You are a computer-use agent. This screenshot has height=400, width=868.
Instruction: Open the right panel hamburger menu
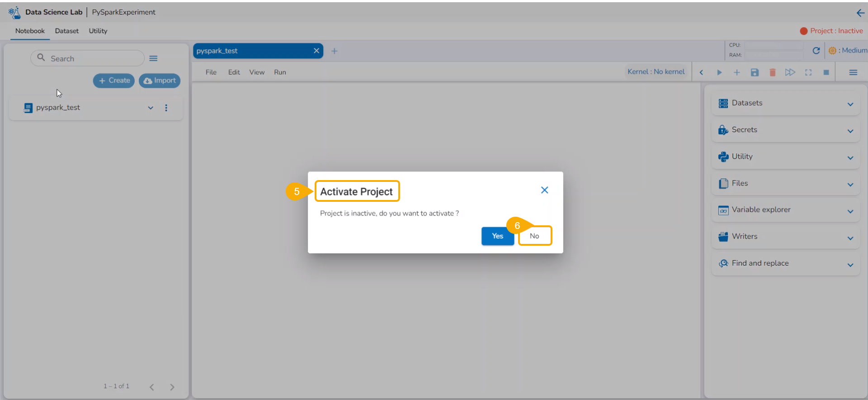[853, 72]
